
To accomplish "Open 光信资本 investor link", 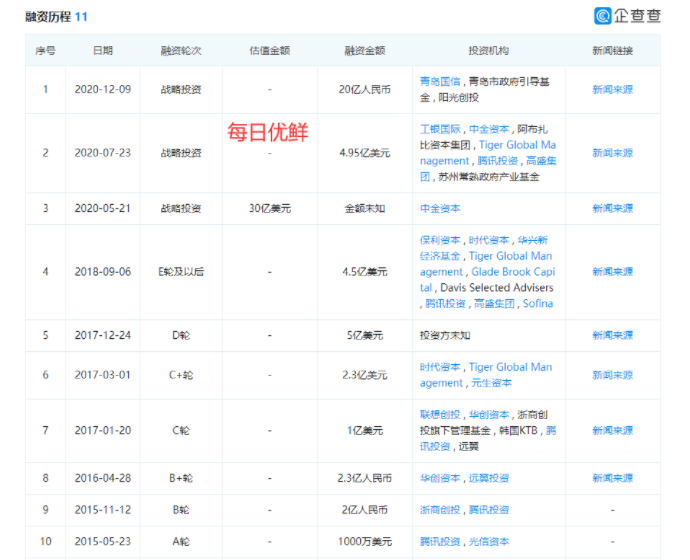I will [x=489, y=541].
